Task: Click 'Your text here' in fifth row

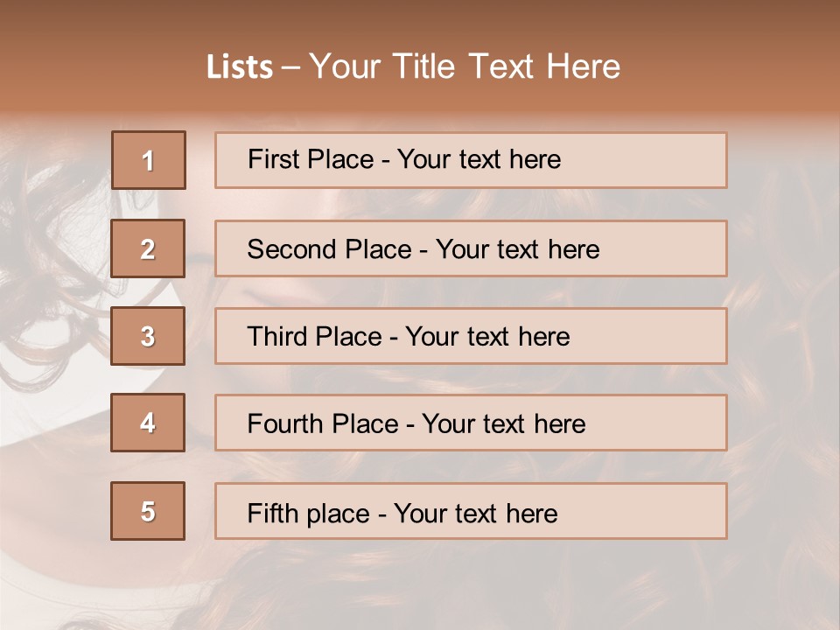Action: (x=475, y=513)
